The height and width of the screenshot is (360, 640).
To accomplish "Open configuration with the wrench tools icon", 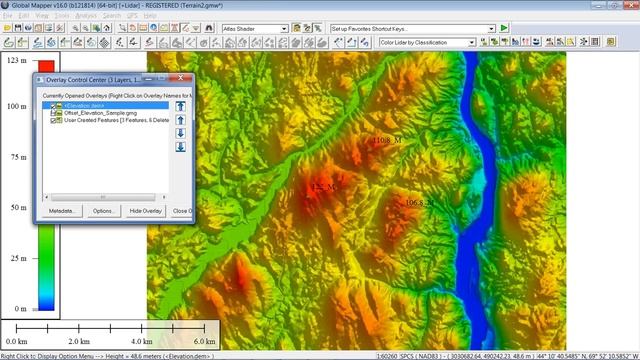I will point(60,28).
